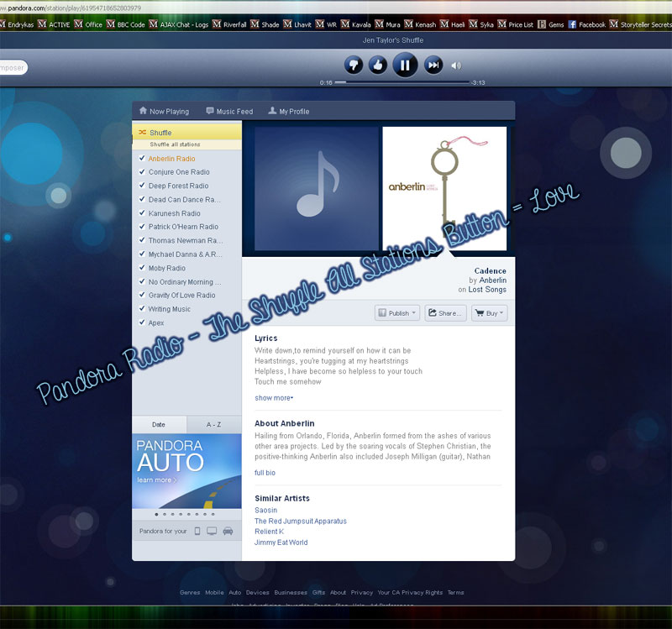Image resolution: width=672 pixels, height=629 pixels.
Task: Sort stations by Date
Action: coord(159,425)
